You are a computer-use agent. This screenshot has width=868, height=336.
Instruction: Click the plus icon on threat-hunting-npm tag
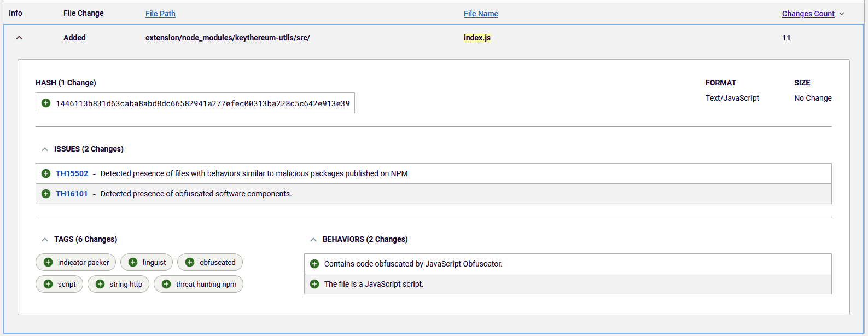[x=166, y=284]
